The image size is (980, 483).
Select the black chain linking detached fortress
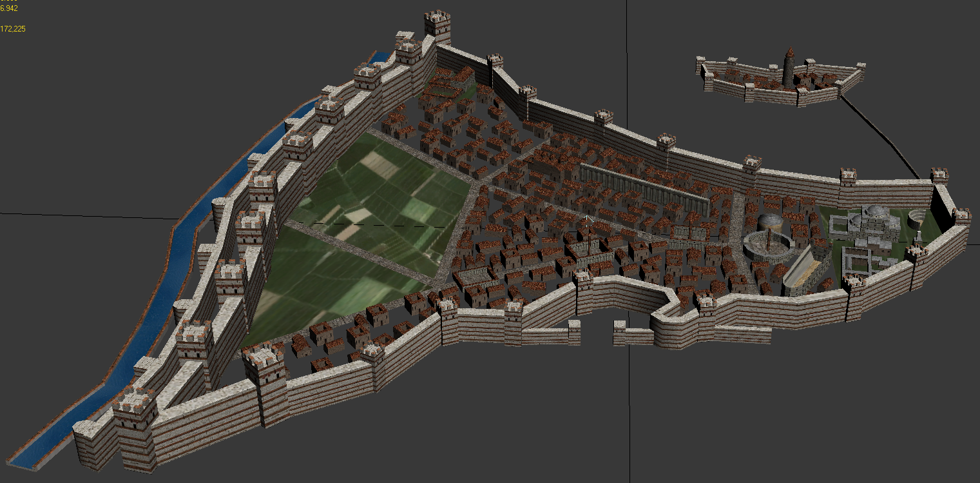tap(883, 134)
